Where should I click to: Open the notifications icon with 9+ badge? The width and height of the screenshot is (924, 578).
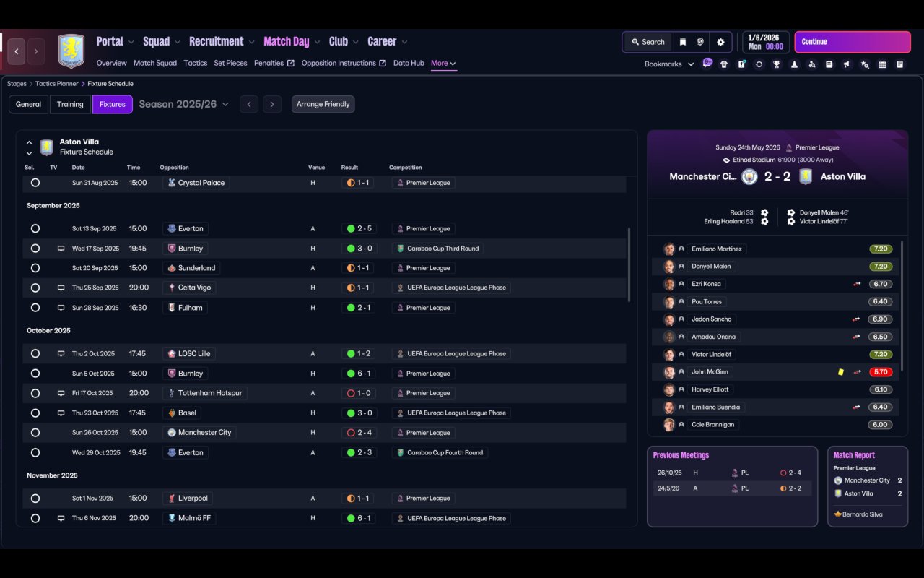pyautogui.click(x=707, y=64)
